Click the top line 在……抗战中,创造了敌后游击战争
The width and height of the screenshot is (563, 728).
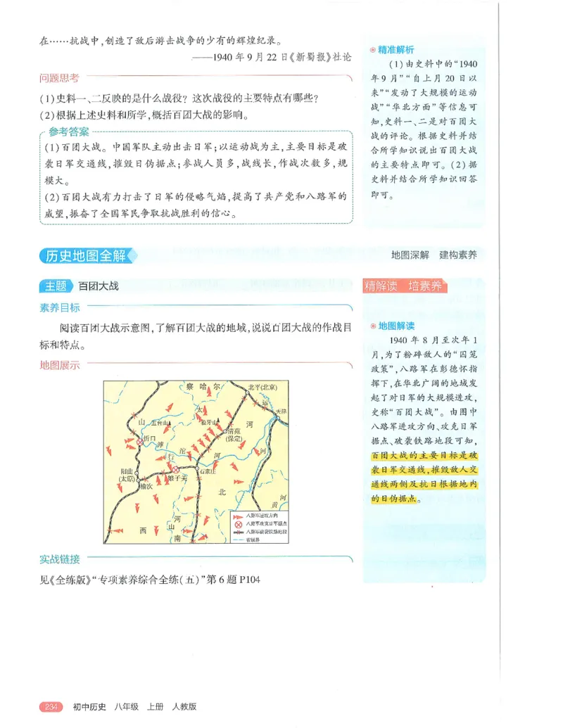point(161,41)
